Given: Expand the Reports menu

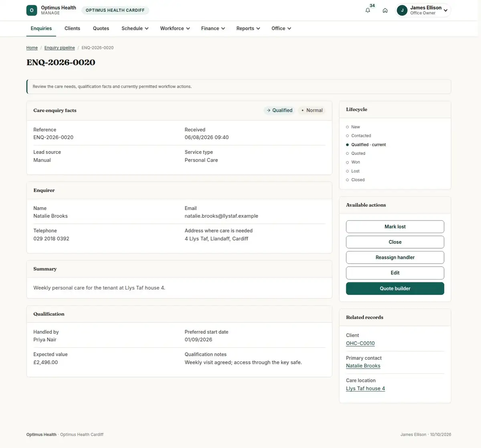Looking at the screenshot, I should click(248, 28).
